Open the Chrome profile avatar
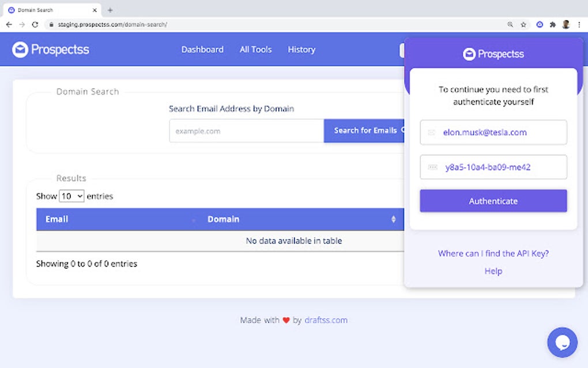 [566, 25]
